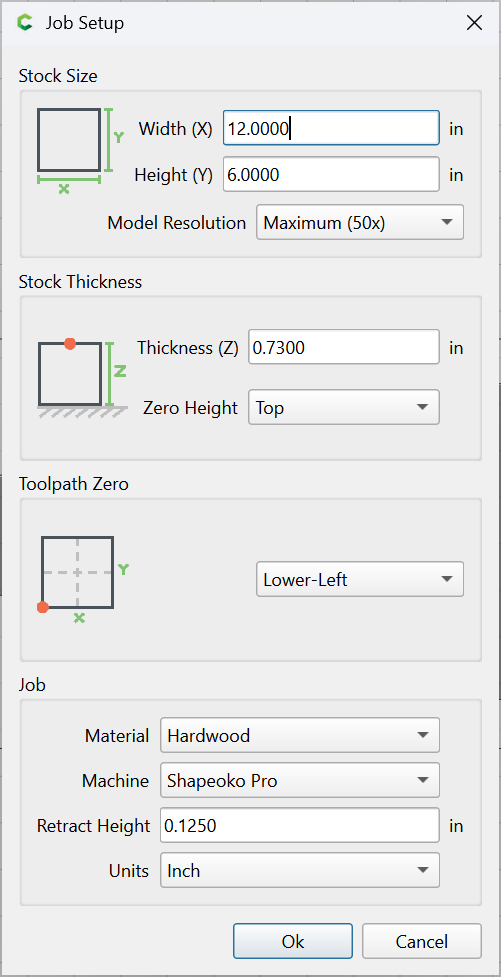Click the Cancel button

pos(422,941)
